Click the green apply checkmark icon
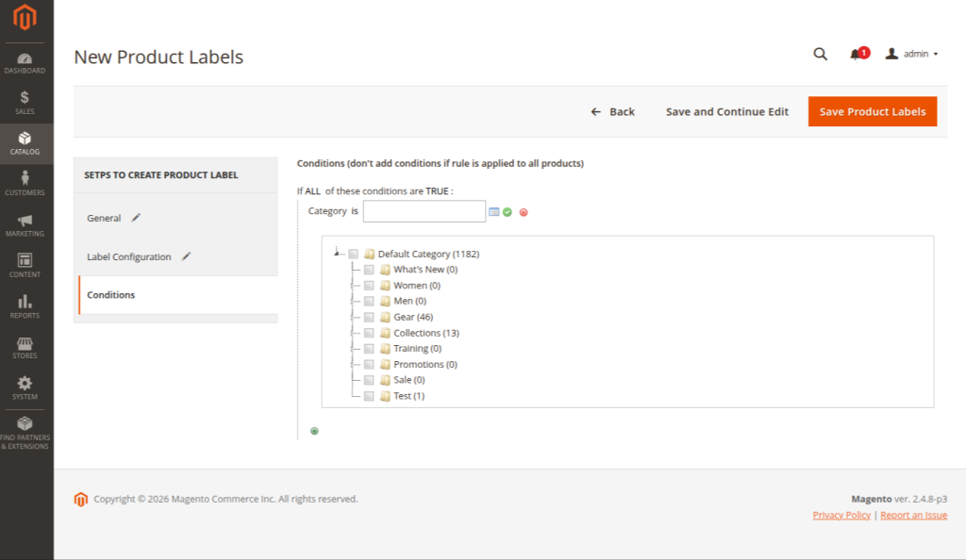This screenshot has height=560, width=966. [x=508, y=212]
